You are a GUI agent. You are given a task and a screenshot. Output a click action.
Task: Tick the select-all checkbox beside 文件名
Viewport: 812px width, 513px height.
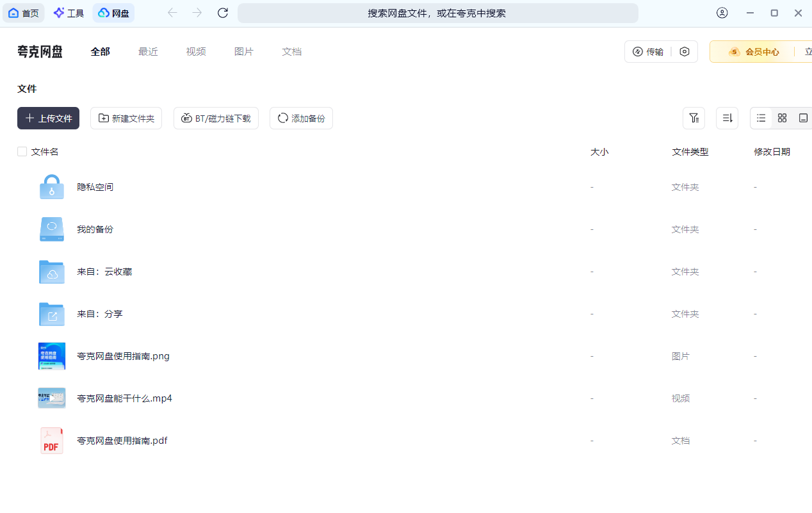tap(22, 152)
